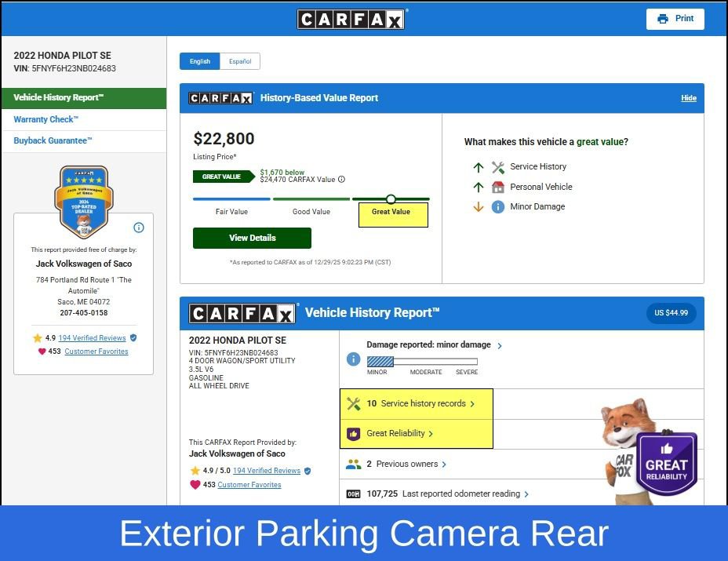Expand the 10 Service history records
The height and width of the screenshot is (561, 728).
(420, 404)
